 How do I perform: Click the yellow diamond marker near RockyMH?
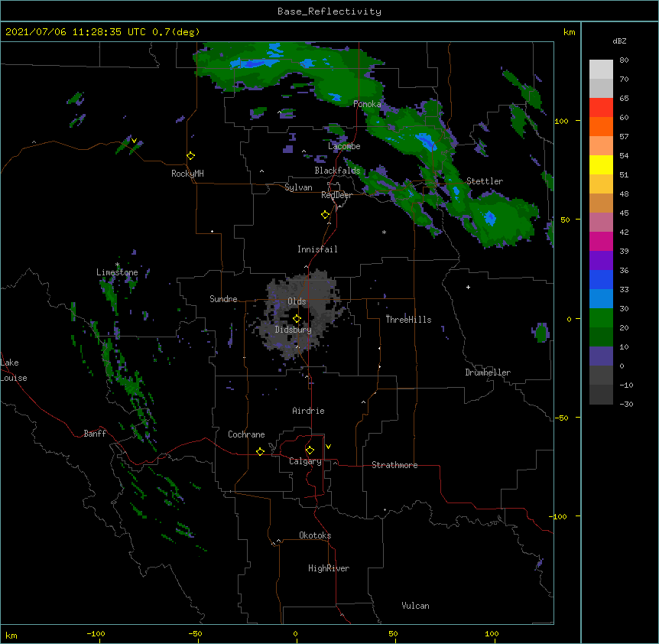191,156
